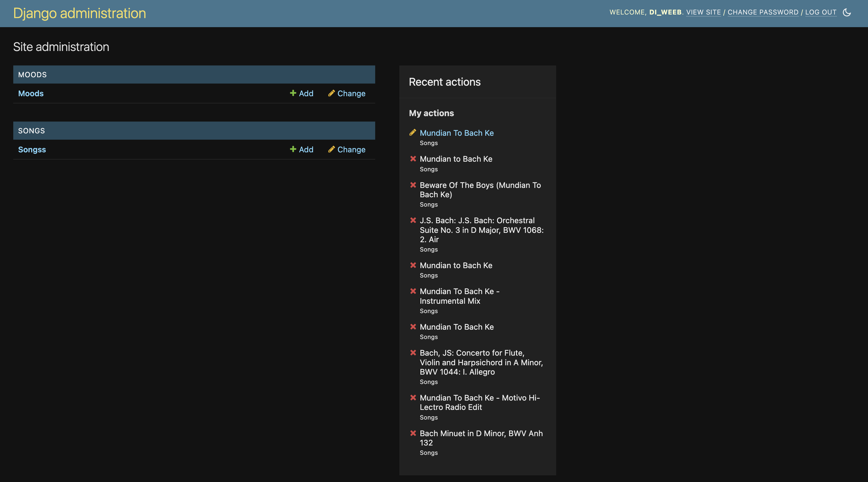Open the Moods model list
868x482 pixels.
31,94
